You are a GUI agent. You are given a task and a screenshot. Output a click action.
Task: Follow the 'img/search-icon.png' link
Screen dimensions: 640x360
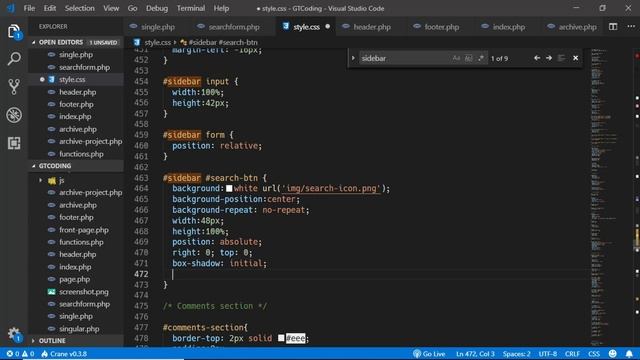click(331, 189)
